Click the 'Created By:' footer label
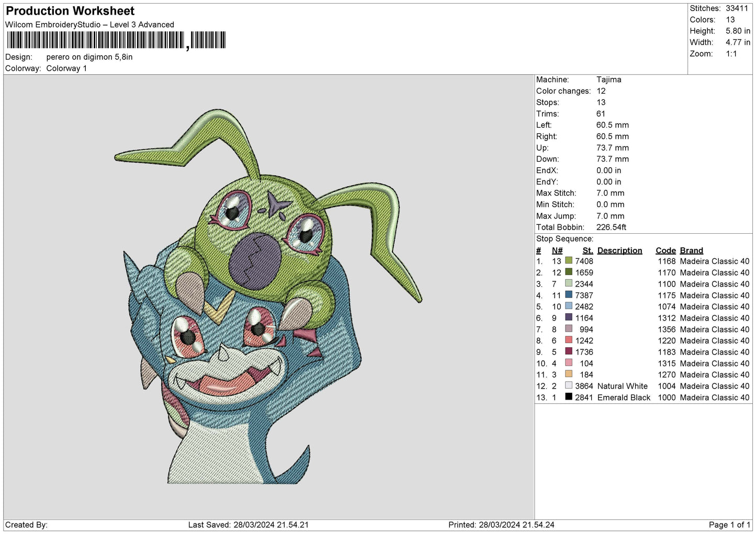The width and height of the screenshot is (756, 534). tap(26, 525)
